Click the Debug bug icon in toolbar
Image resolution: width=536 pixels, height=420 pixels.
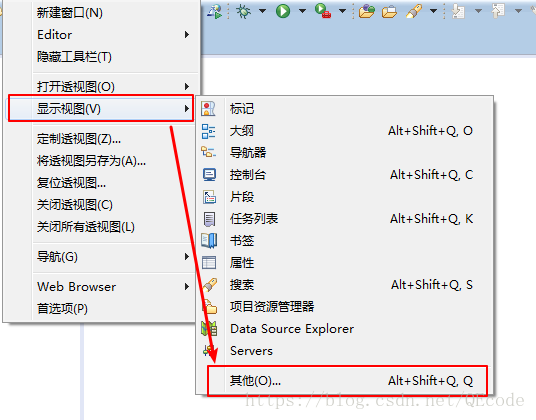[243, 11]
